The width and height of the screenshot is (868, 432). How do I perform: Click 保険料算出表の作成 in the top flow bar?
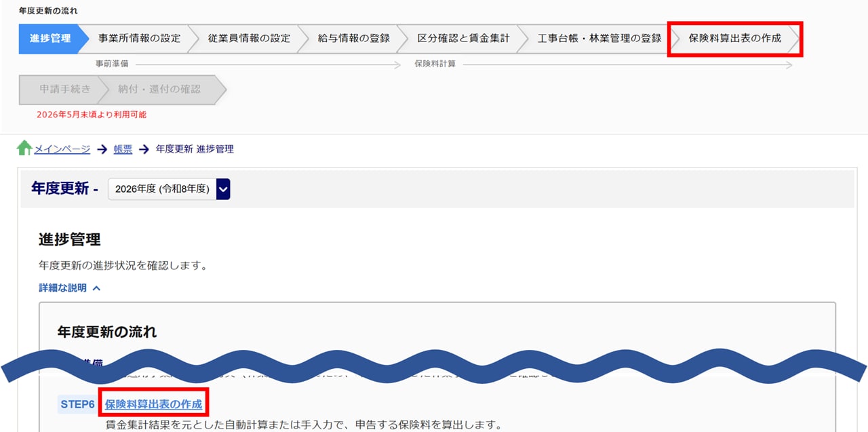734,39
